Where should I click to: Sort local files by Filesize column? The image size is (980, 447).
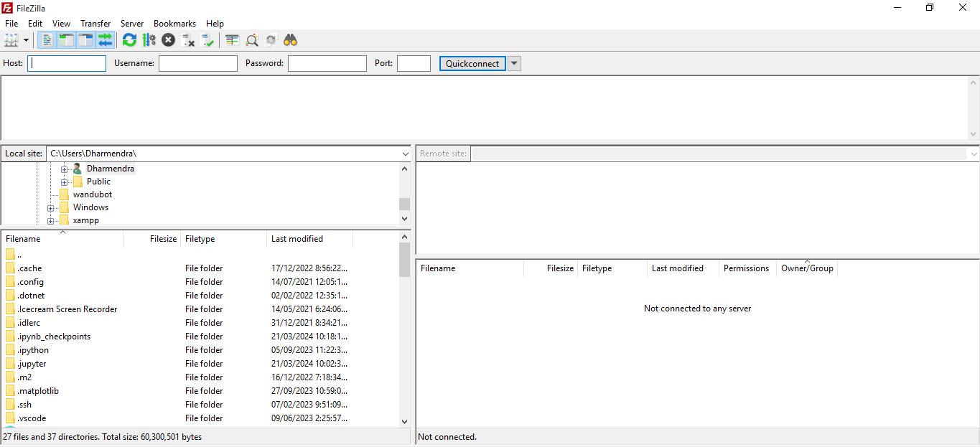(x=151, y=239)
